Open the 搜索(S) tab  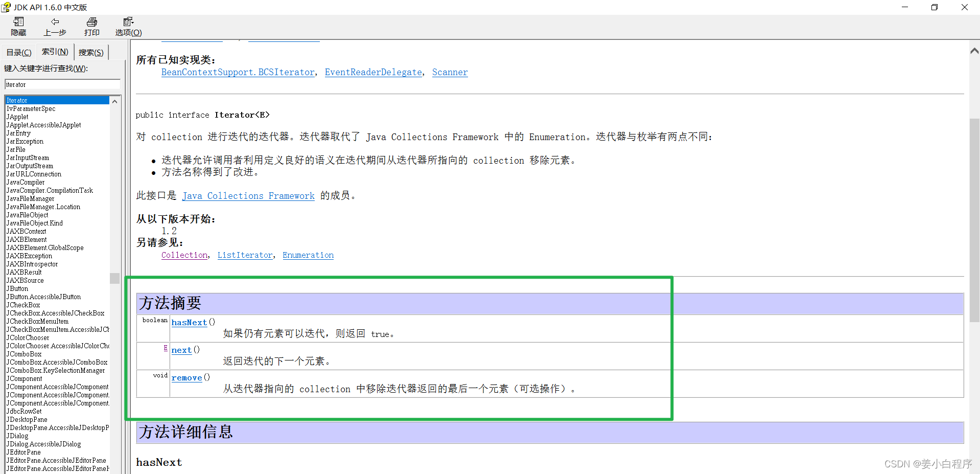pyautogui.click(x=91, y=52)
